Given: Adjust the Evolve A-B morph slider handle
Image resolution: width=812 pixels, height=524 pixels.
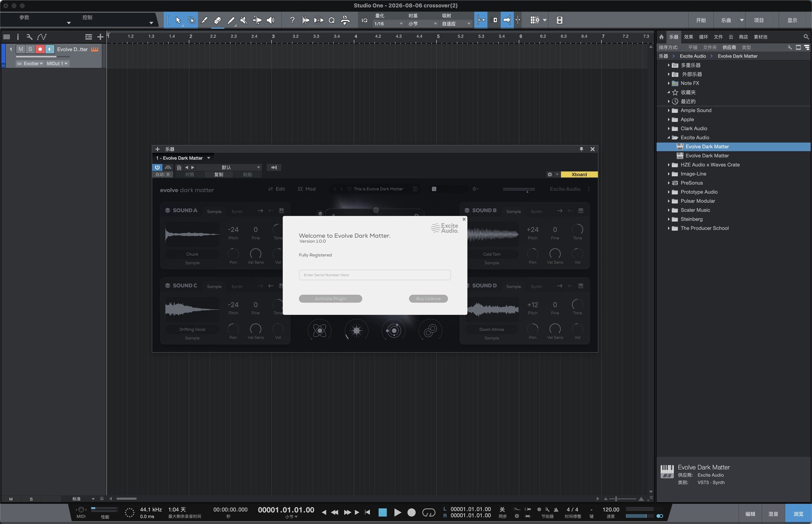Looking at the screenshot, I should (x=376, y=210).
